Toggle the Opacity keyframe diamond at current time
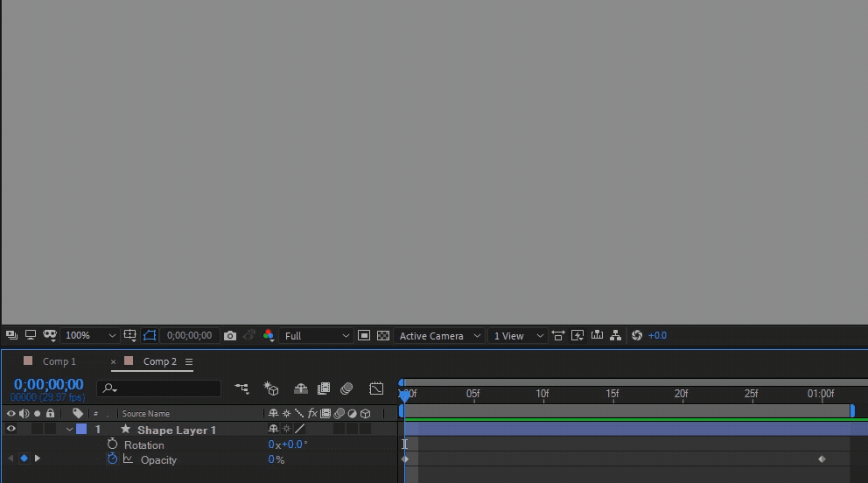Image resolution: width=868 pixels, height=483 pixels. click(24, 458)
